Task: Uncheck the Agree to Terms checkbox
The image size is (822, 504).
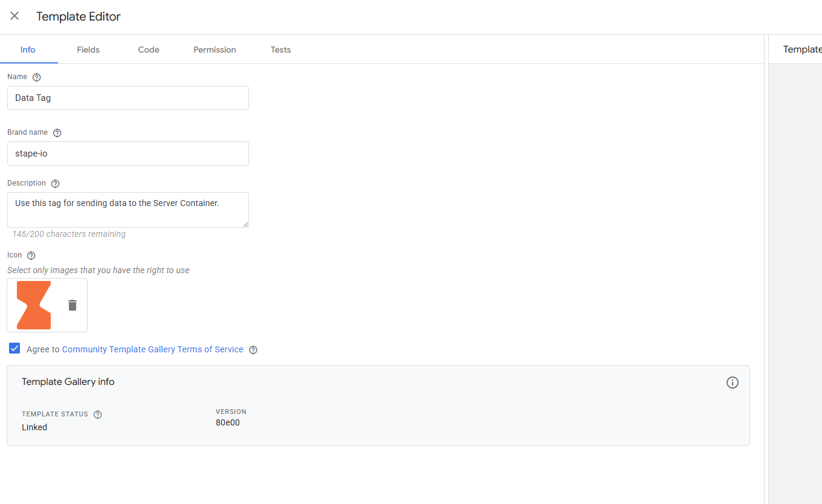Action: click(x=15, y=349)
